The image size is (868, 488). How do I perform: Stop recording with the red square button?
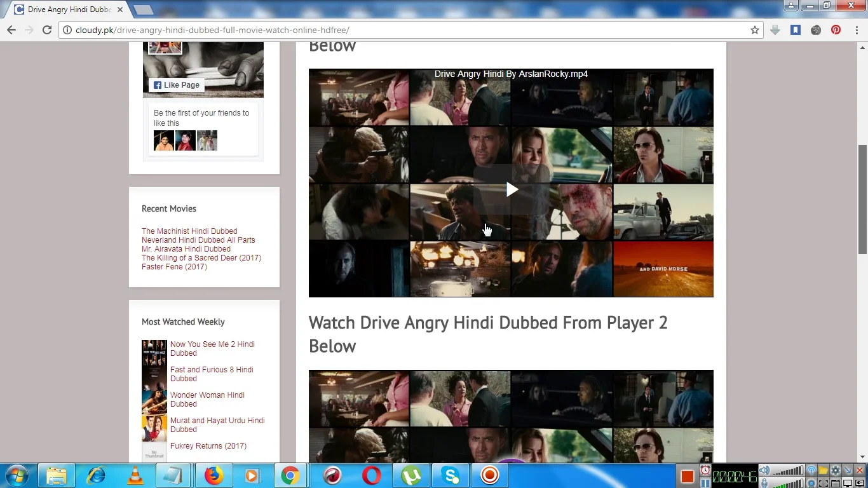coord(688,477)
